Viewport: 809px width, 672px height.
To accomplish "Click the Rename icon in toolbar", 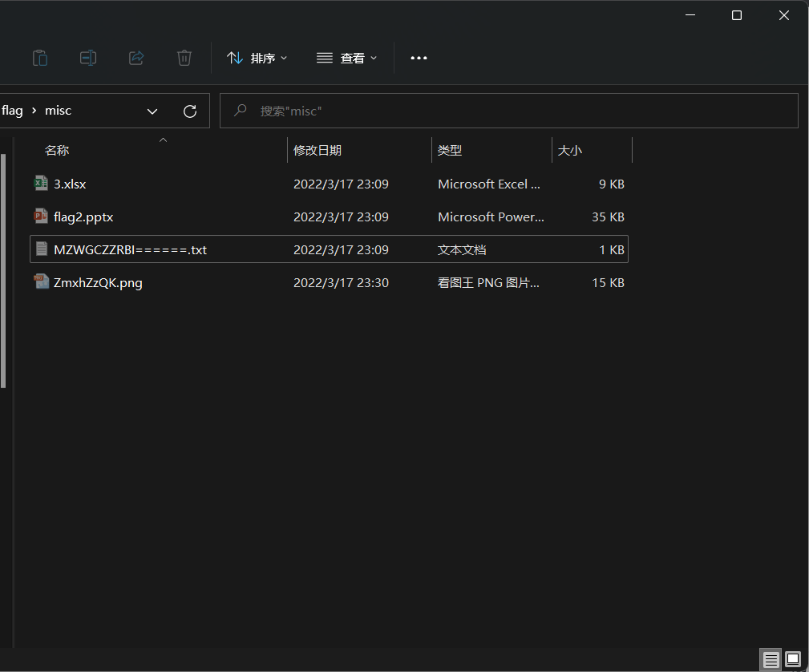I will click(x=88, y=58).
